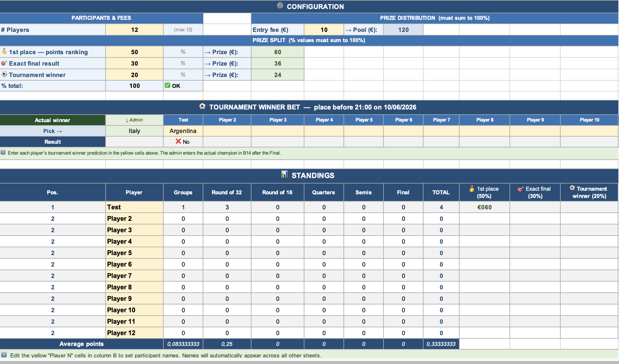Click the Player 3 column header in winner bet
The width and height of the screenshot is (619, 364).
(278, 120)
